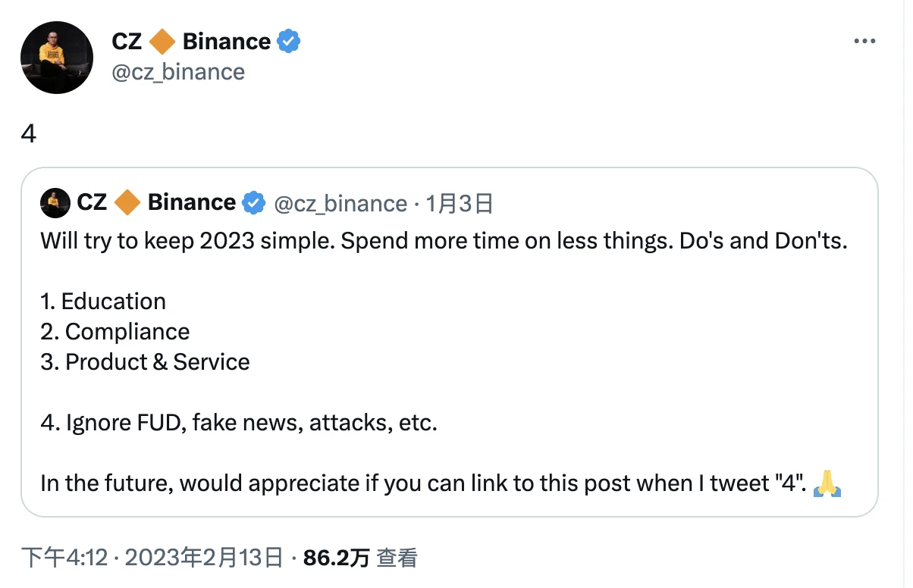Click the display name "CZ Binance" at top
The height and width of the screenshot is (588, 913).
click(x=192, y=42)
